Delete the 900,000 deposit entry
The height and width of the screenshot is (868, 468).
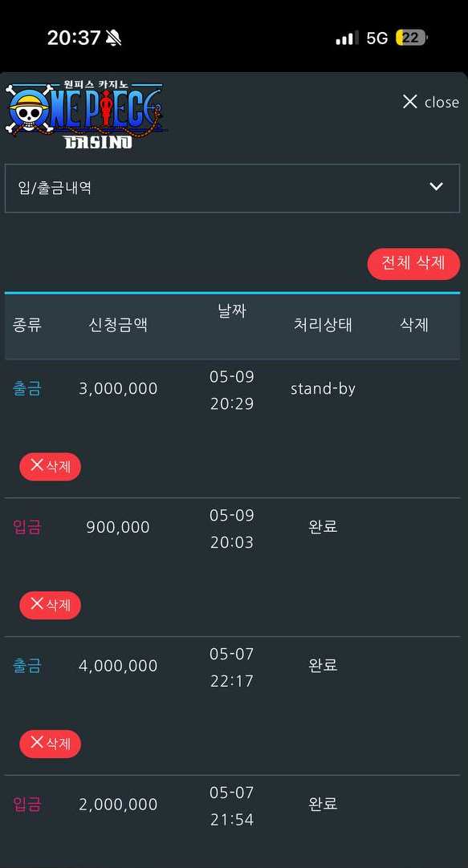pyautogui.click(x=51, y=605)
